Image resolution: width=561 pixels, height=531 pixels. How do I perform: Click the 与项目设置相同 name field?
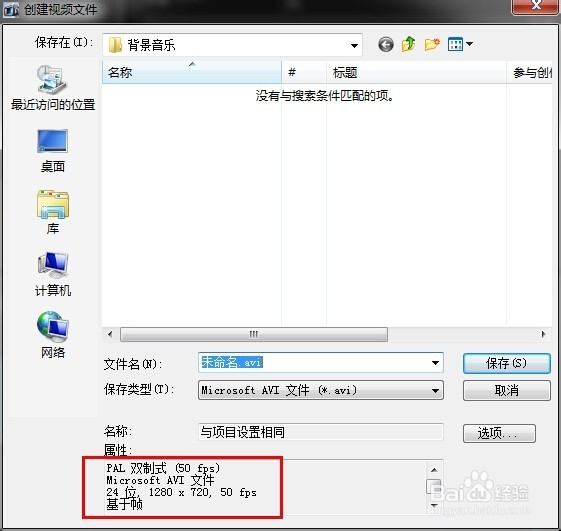(321, 432)
